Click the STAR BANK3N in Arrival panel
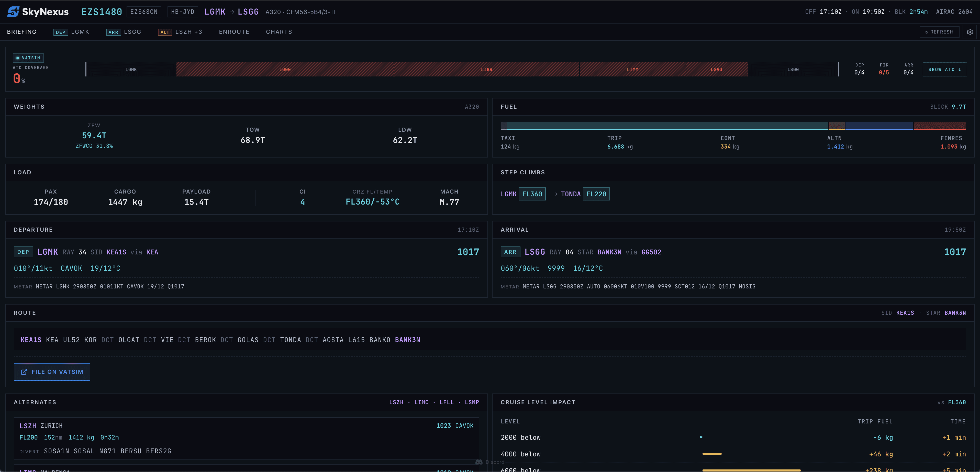 click(609, 252)
